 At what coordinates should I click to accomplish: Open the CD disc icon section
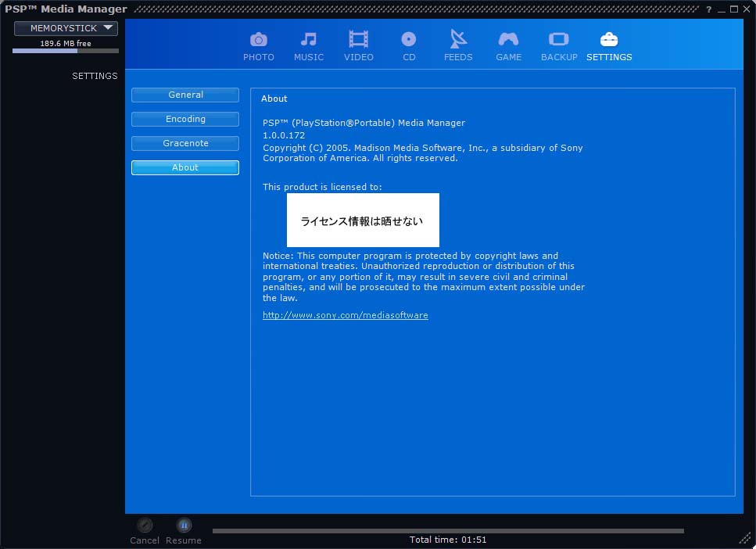tap(408, 46)
